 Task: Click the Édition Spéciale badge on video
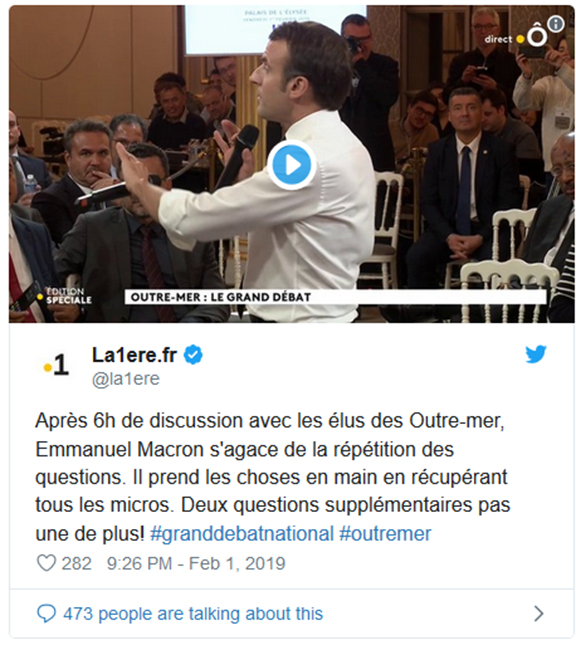[x=63, y=296]
